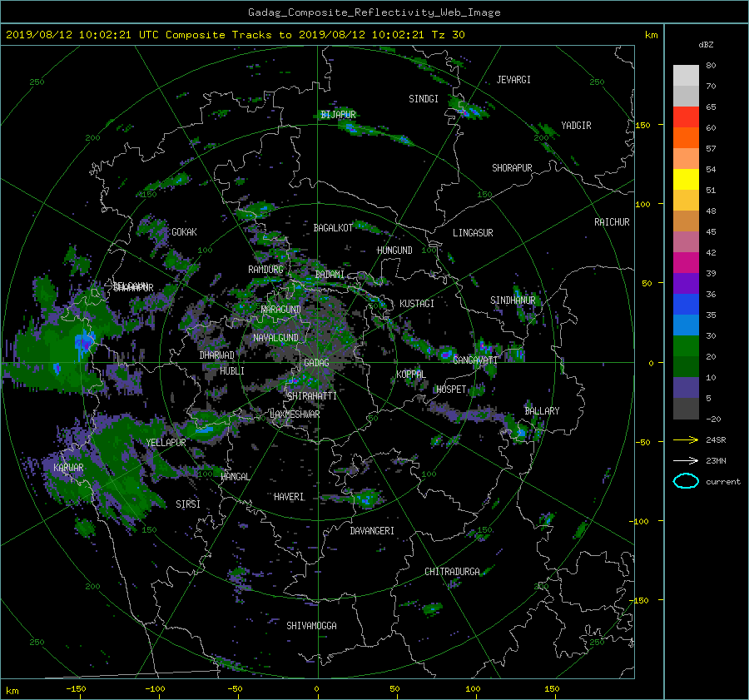Click the '80' value at legend top
The height and width of the screenshot is (700, 749).
(x=711, y=66)
